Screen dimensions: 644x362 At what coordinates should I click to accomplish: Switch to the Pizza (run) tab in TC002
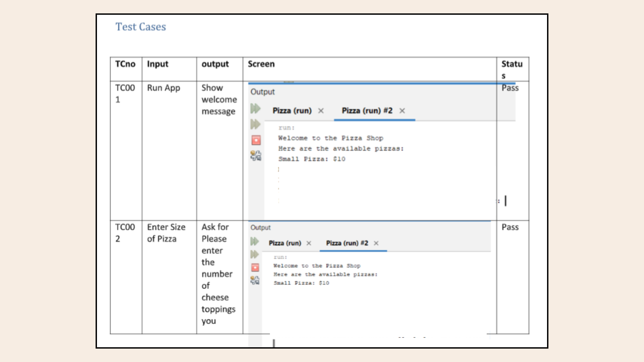pyautogui.click(x=285, y=243)
